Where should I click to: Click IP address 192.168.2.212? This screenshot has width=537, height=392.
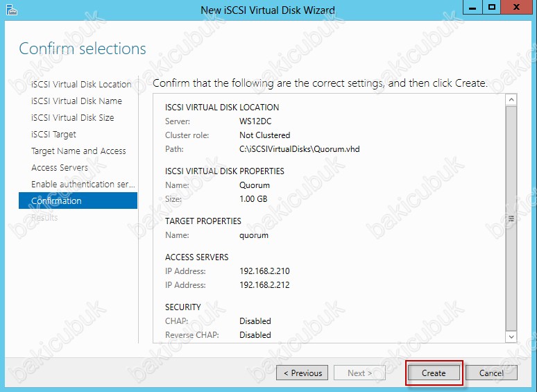(x=264, y=285)
